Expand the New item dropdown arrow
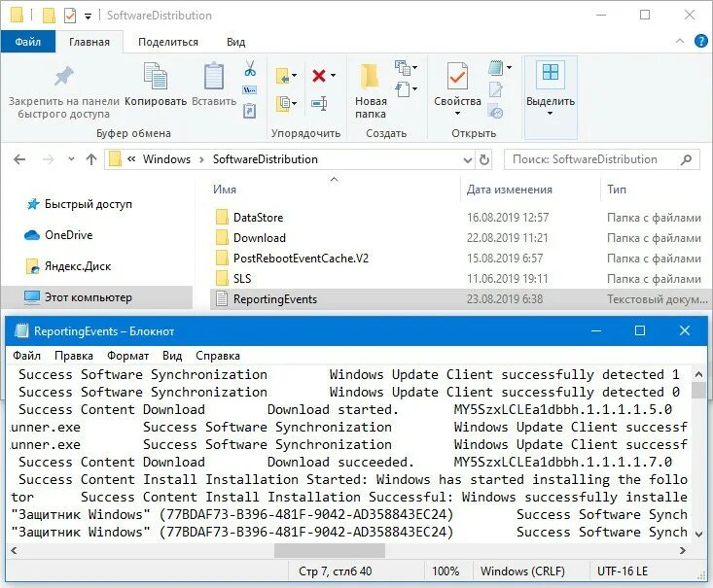The image size is (713, 588). coord(414,67)
